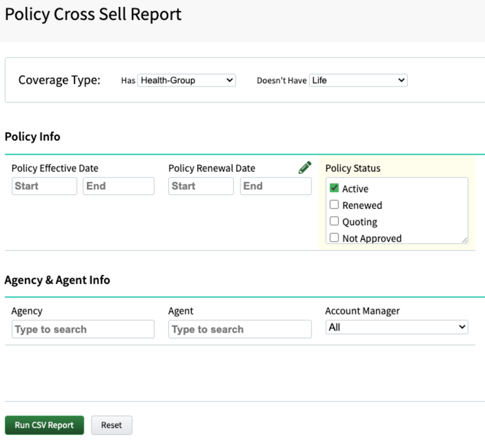The height and width of the screenshot is (448, 485).
Task: Click the pencil edit icon near Policy Renewal Date
Action: click(305, 167)
